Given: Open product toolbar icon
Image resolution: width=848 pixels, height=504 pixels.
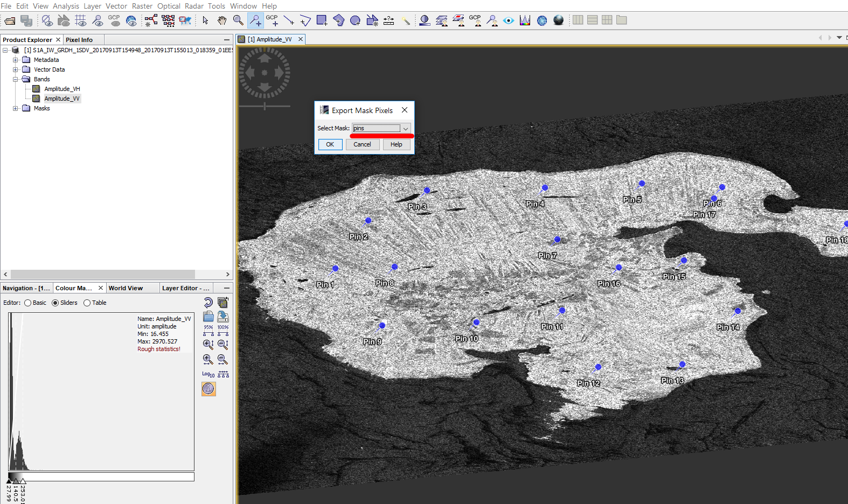Looking at the screenshot, I should point(10,21).
